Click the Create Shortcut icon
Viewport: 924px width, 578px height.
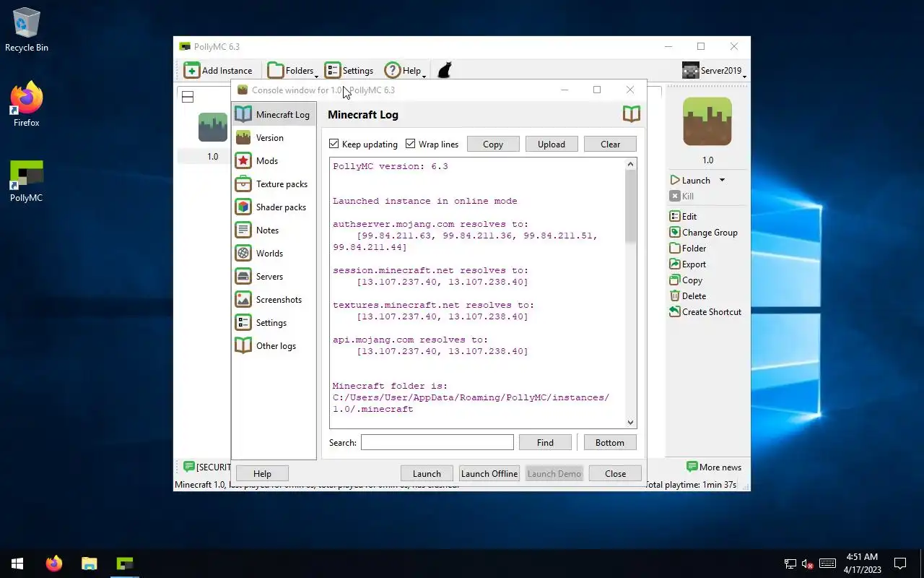pos(675,311)
